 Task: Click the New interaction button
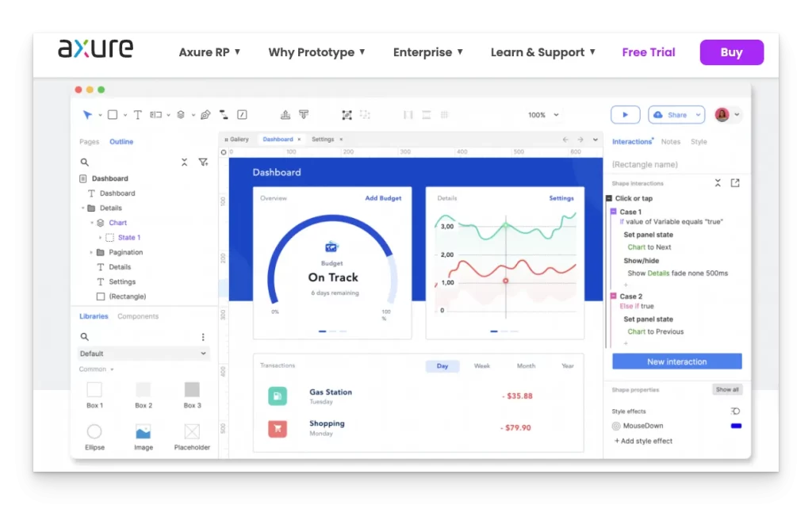pyautogui.click(x=677, y=362)
